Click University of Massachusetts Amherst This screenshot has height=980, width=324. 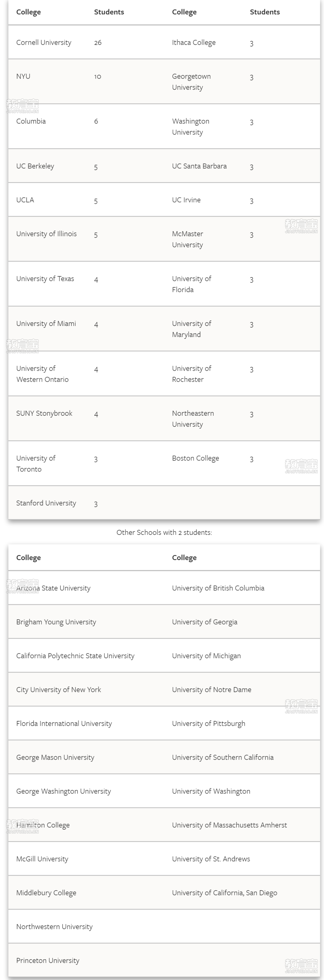[229, 825]
